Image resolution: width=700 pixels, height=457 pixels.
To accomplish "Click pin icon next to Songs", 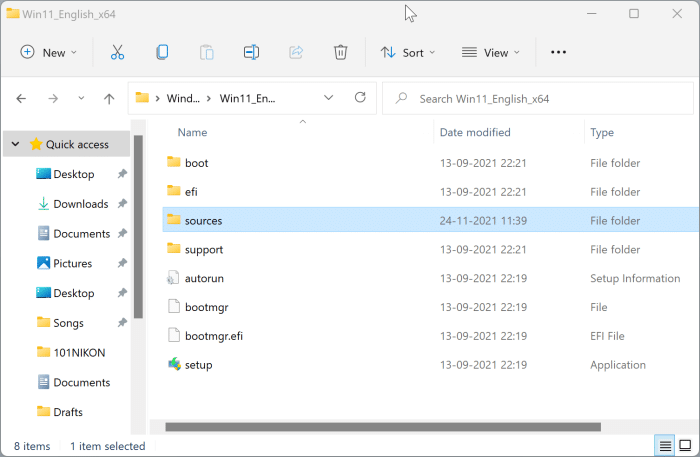I will point(122,322).
